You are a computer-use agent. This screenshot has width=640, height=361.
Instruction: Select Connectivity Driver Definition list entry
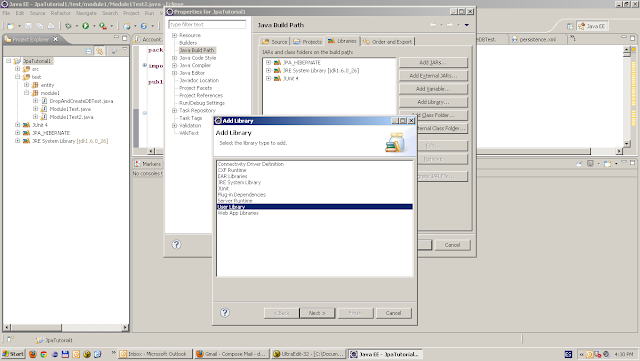click(315, 164)
